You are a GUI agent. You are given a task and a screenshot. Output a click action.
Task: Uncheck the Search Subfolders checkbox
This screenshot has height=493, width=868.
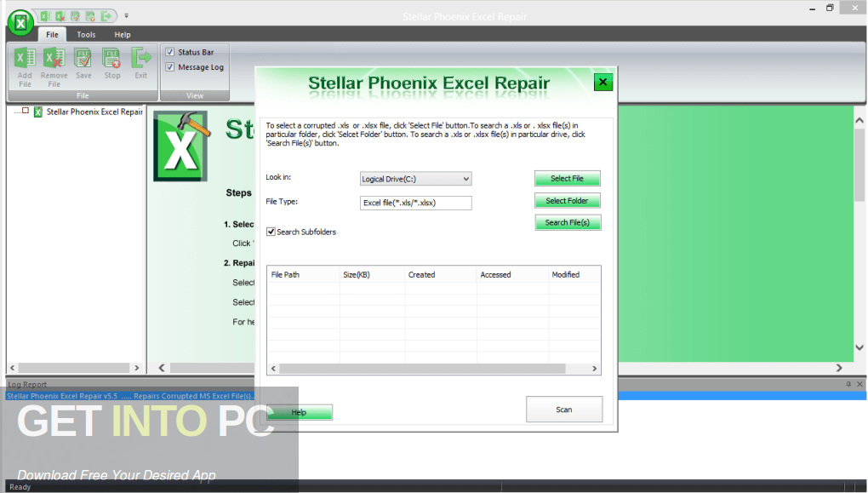point(271,232)
